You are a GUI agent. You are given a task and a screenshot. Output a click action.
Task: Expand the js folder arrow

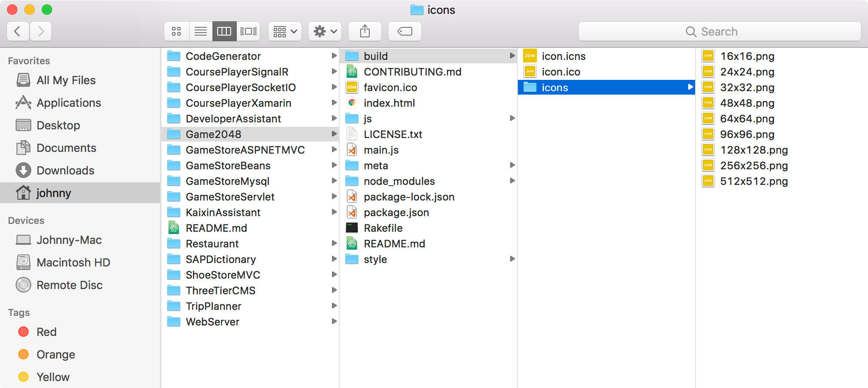click(x=512, y=118)
